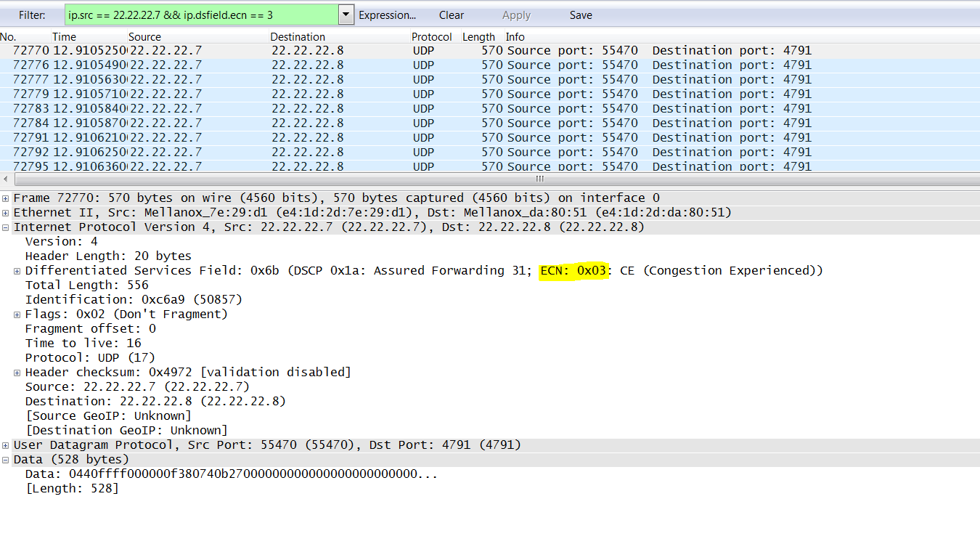The width and height of the screenshot is (980, 560).
Task: Expand the Differentiated Services Field node
Action: coord(16,270)
